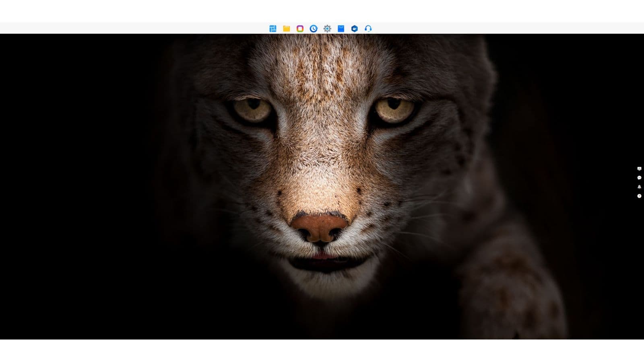644x362 pixels.
Task: Open help via the question mark icon
Action: coord(639,196)
